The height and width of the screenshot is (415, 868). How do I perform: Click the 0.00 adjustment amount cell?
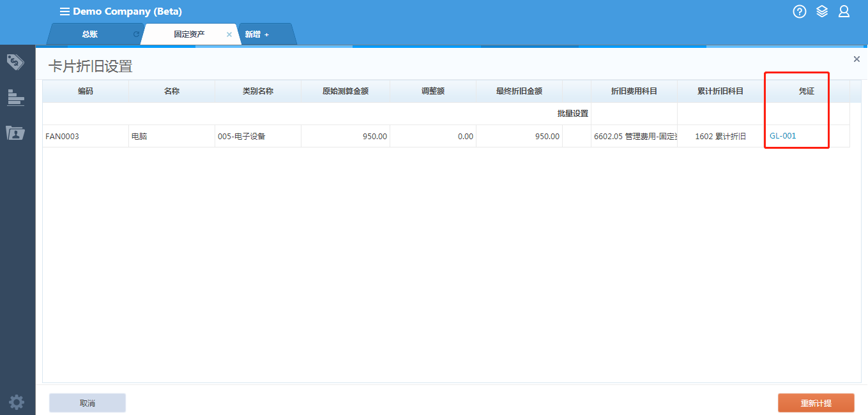433,136
